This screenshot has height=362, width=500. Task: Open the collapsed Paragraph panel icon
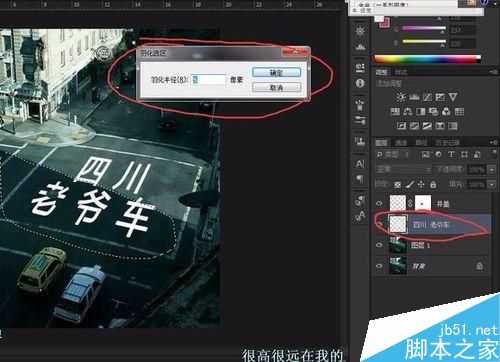(x=360, y=179)
